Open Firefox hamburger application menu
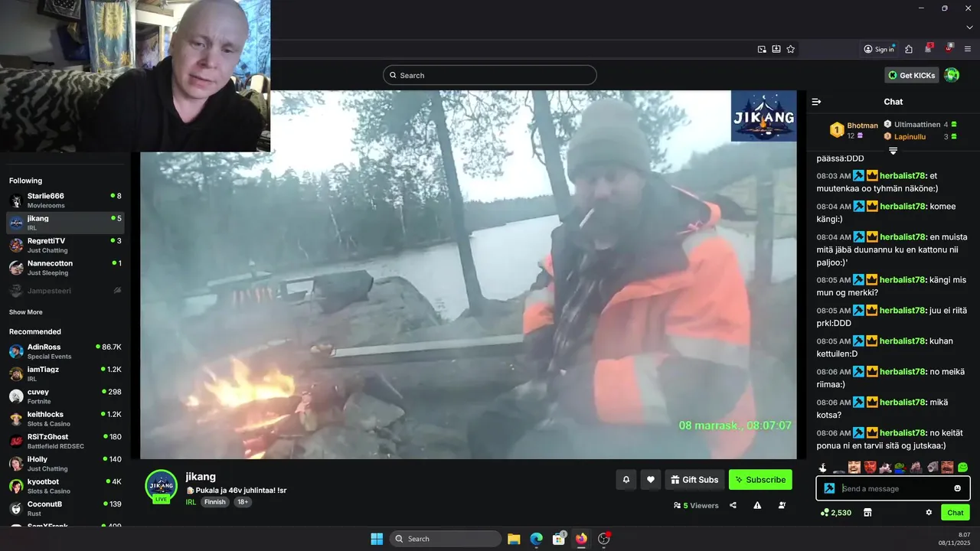Image resolution: width=980 pixels, height=551 pixels. click(x=968, y=49)
